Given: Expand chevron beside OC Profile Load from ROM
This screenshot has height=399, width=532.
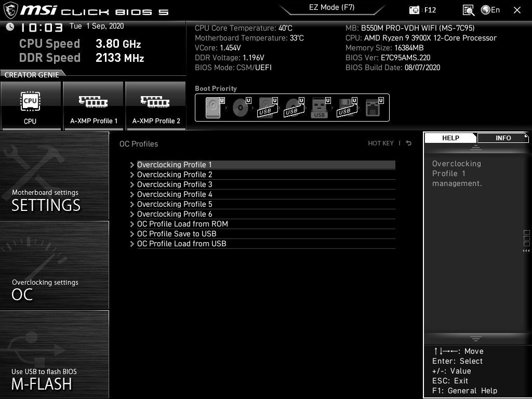Looking at the screenshot, I should pos(132,224).
